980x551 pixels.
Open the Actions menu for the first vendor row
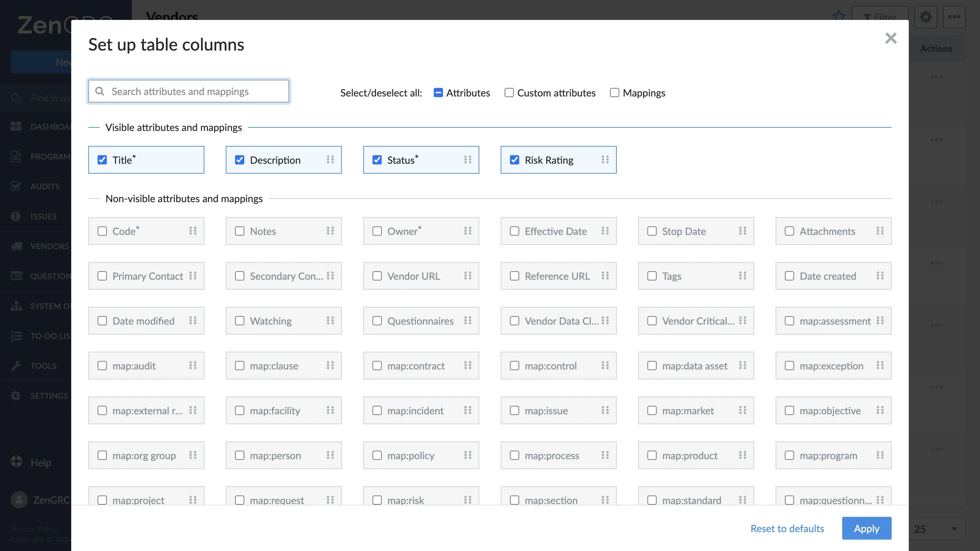coord(936,77)
